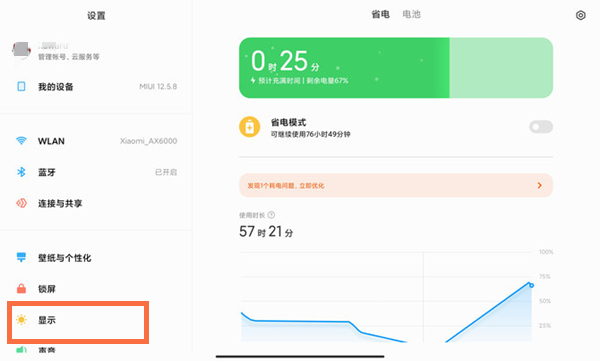Click the battery graph current point marker

[x=531, y=285]
